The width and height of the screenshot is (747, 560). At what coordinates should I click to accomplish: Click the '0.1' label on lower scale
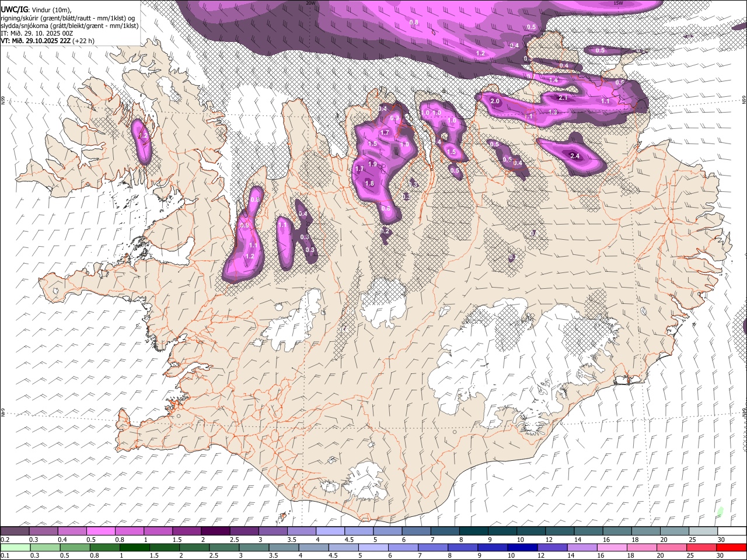(x=5, y=555)
